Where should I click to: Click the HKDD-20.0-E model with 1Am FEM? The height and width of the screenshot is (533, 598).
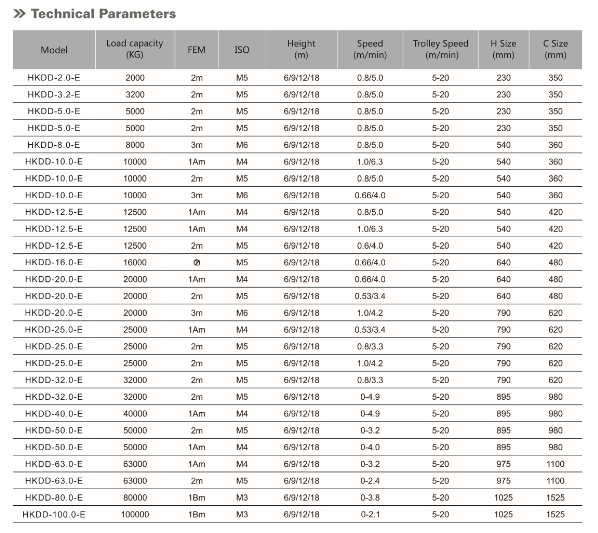coord(54,279)
